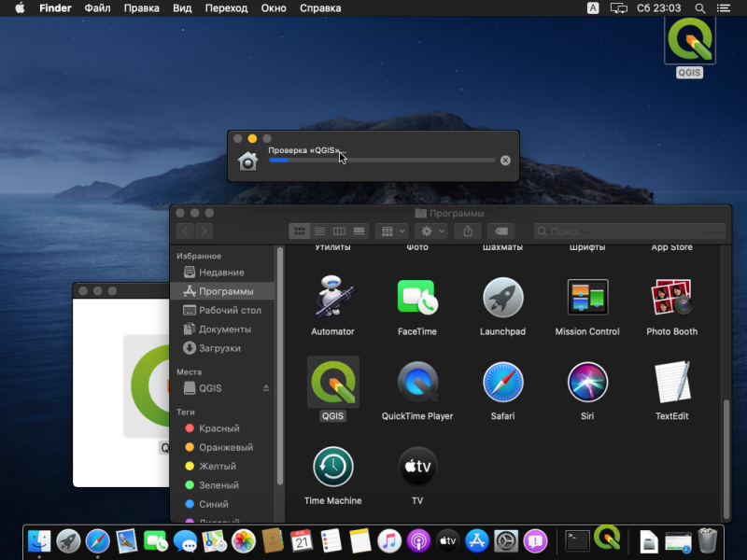The height and width of the screenshot is (560, 747).
Task: Select the Зеленый tag
Action: (x=222, y=485)
